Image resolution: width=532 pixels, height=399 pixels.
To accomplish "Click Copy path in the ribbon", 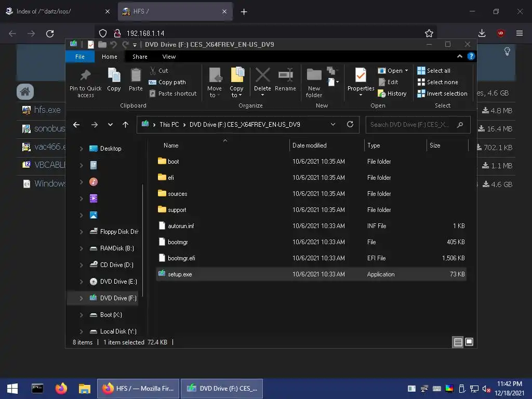I will 167,82.
